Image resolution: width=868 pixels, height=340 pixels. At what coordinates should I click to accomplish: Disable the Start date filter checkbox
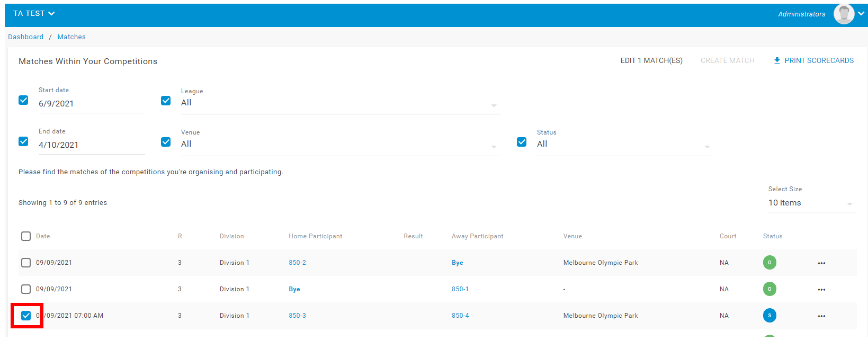(23, 100)
